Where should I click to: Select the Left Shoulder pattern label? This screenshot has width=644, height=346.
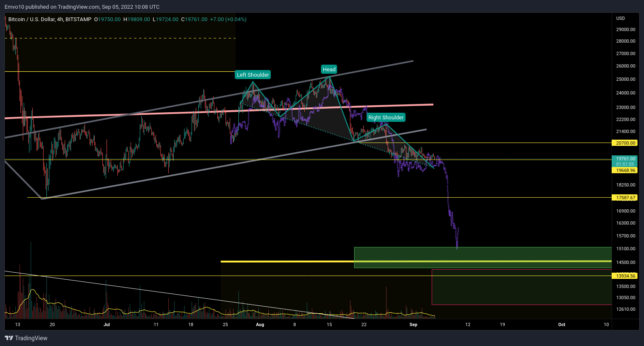point(253,75)
